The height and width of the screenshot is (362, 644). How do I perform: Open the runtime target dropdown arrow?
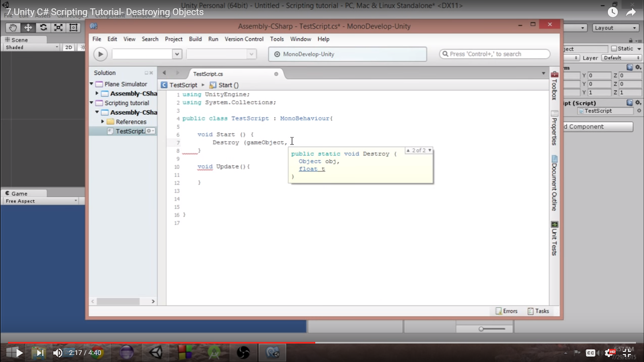tap(251, 54)
